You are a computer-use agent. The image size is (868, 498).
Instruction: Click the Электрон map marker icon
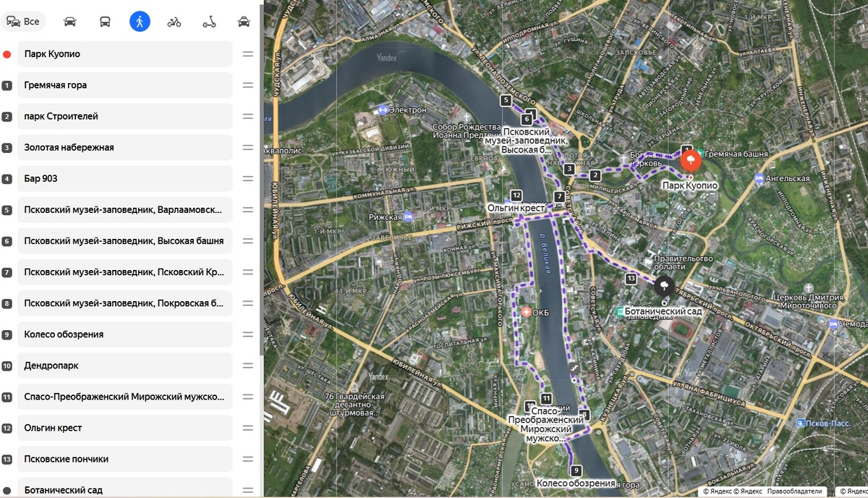click(382, 109)
